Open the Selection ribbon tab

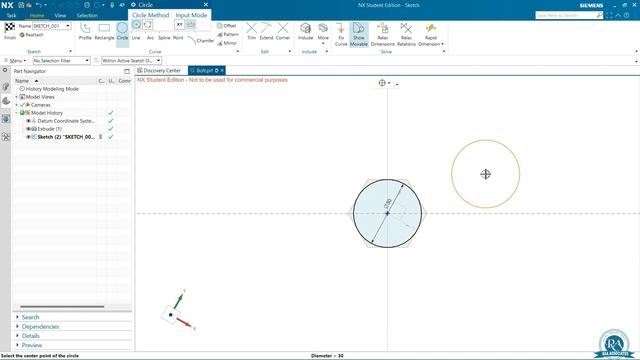click(x=87, y=16)
